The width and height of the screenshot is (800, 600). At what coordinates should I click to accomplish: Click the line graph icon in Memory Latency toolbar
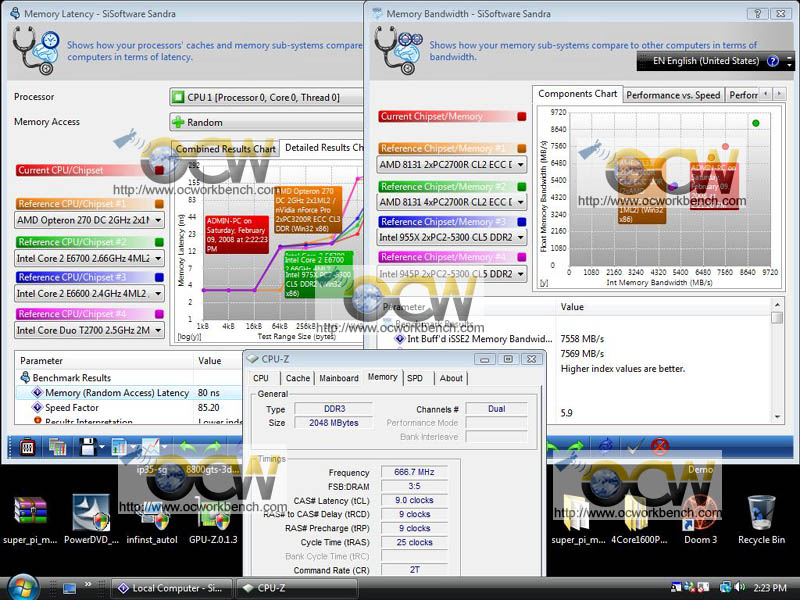(x=151, y=447)
